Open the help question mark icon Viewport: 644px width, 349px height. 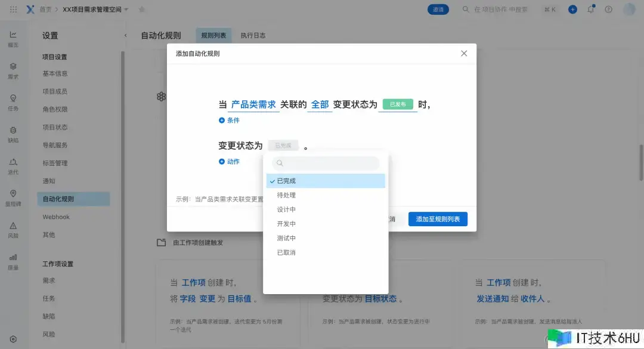click(x=608, y=10)
